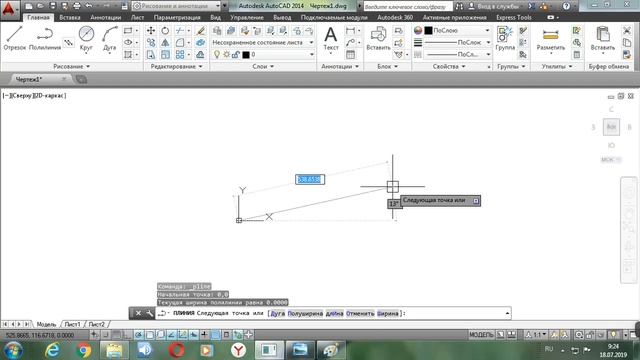Choose the Ширина option in command line
Image resolution: width=640 pixels, height=360 pixels.
(387, 313)
